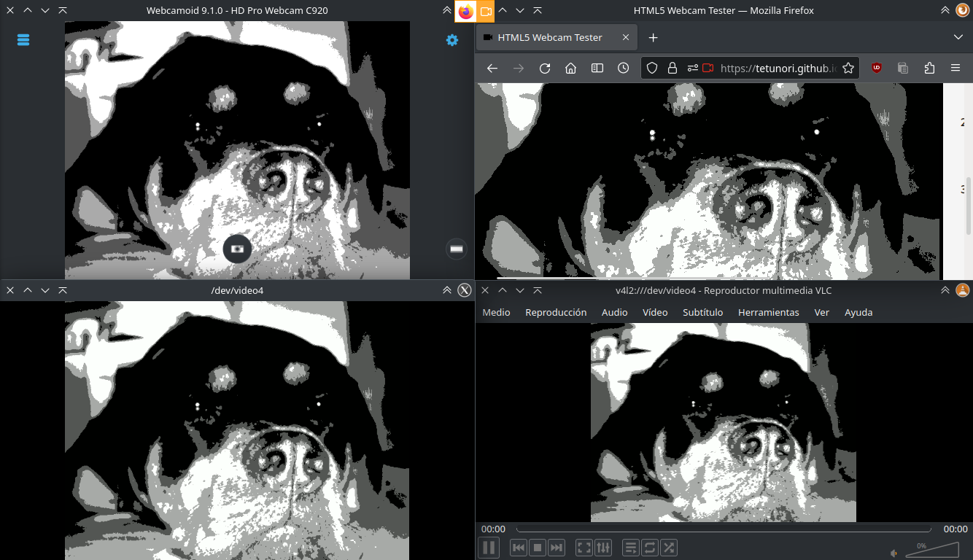Toggle VLC fullscreen mode
This screenshot has width=973, height=560.
point(584,547)
